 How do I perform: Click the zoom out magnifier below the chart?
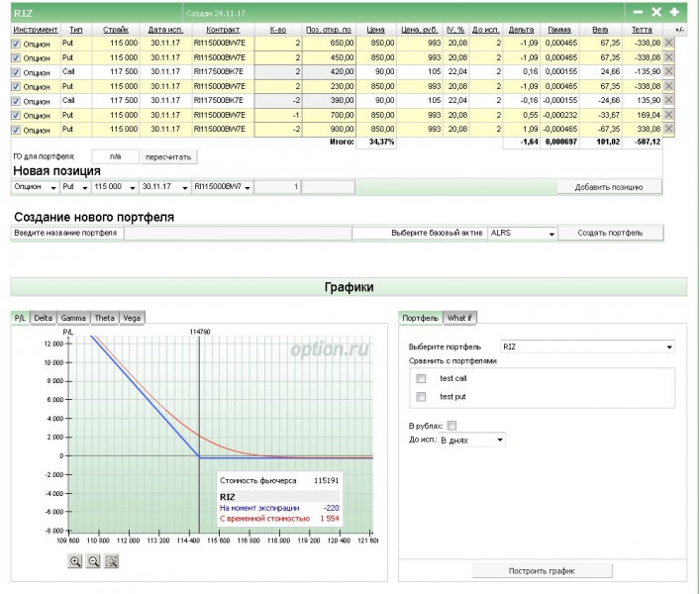click(x=93, y=561)
